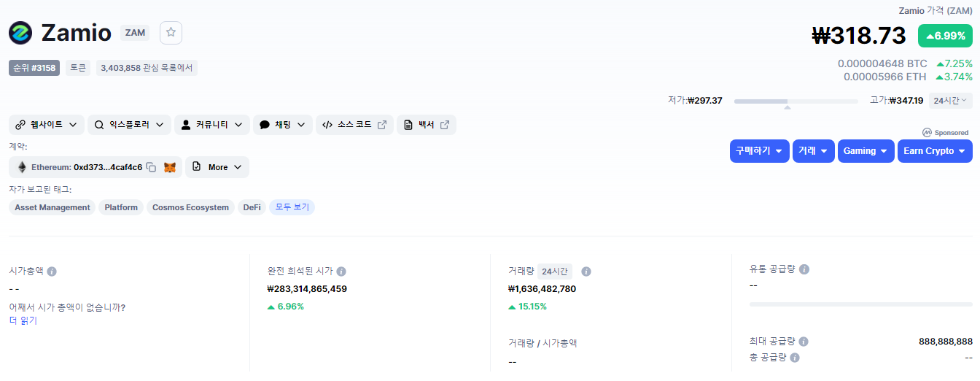This screenshot has width=980, height=381.
Task: Copy the Ethereum contract address
Action: [151, 167]
